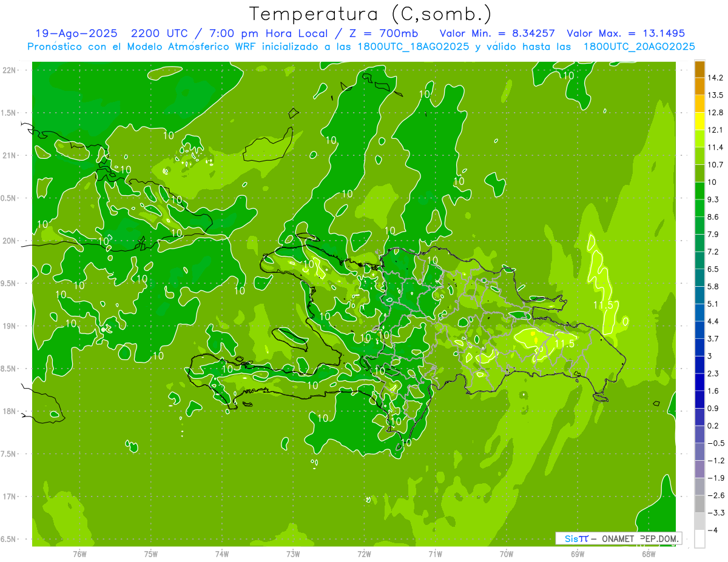Viewport: 728px width, 562px height.
Task: Click the 74W longitude axis label
Action: 222,554
